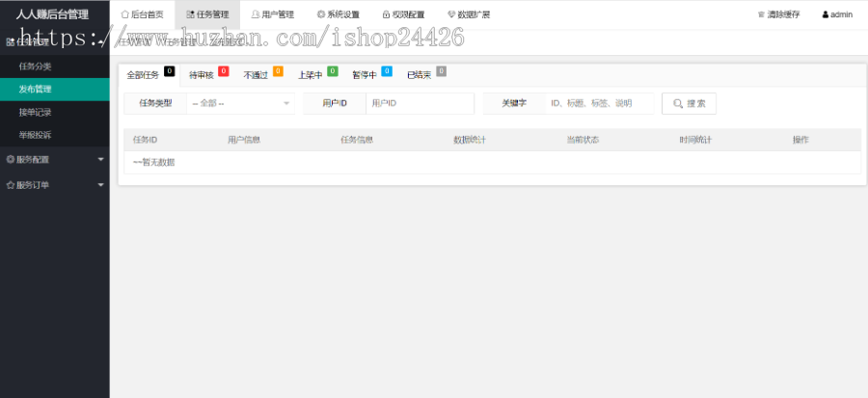Open 任务分类 in the sidebar
Screen dimensions: 868x398
[x=55, y=66]
